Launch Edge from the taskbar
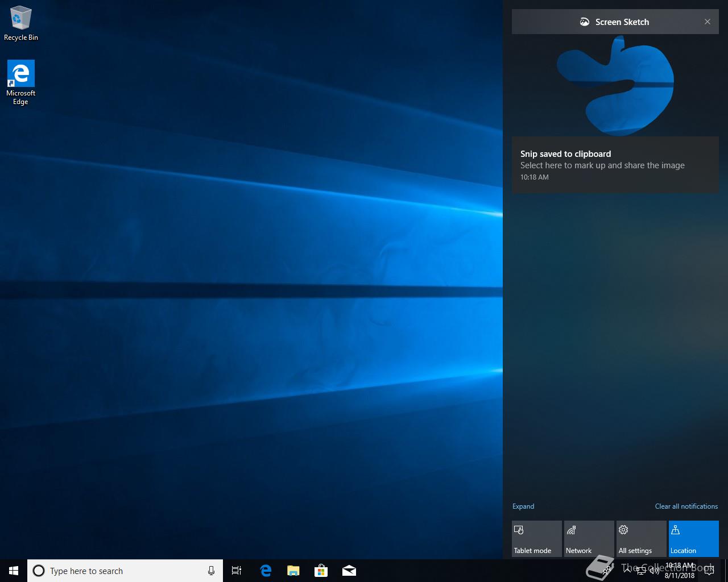 265,571
